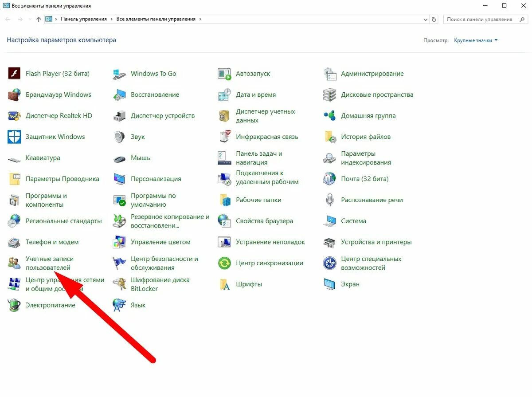Viewport: 532px width, 397px height.
Task: Open the Устранение неполадок link
Action: [270, 242]
